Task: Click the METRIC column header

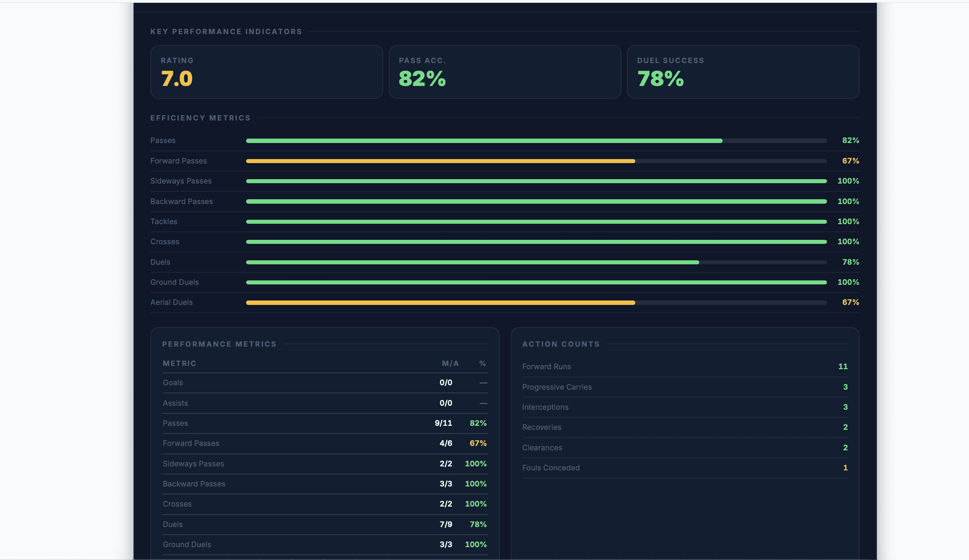Action: click(x=179, y=364)
